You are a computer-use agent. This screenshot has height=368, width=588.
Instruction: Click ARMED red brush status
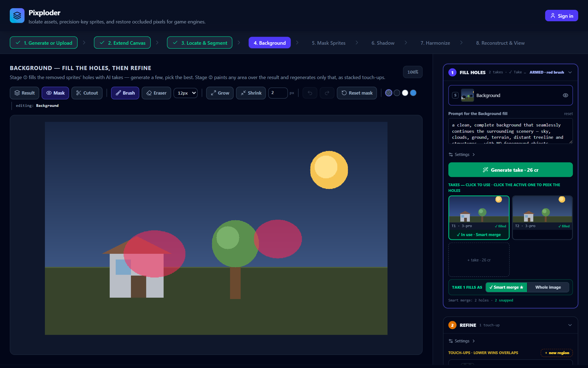547,72
